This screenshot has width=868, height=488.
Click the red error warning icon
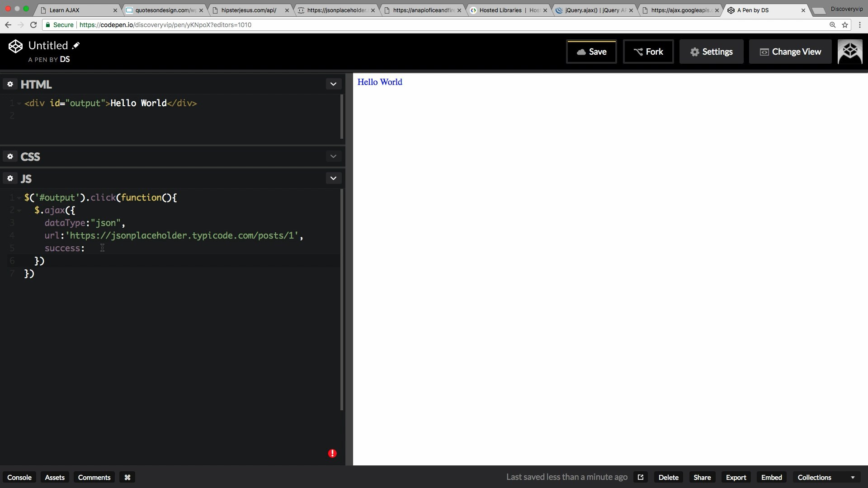(x=332, y=453)
